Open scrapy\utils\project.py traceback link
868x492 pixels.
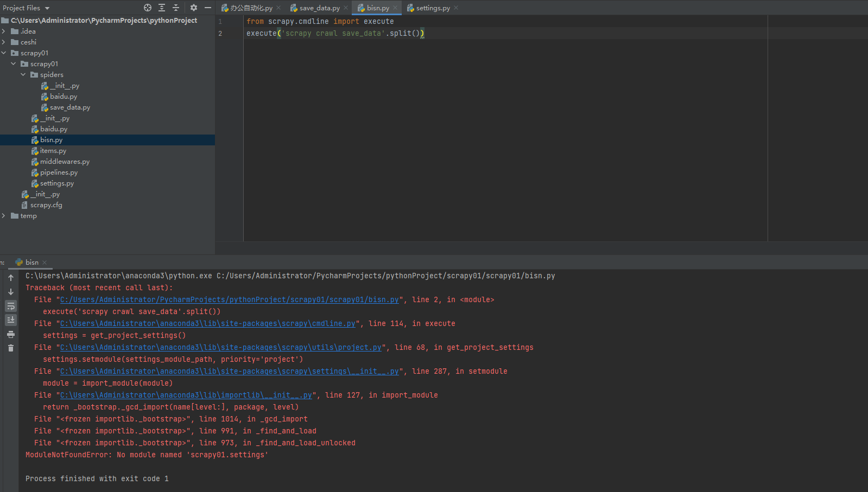coord(221,347)
